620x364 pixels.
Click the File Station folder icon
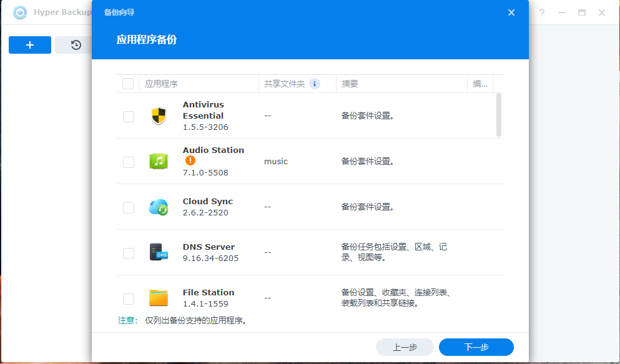point(159,298)
